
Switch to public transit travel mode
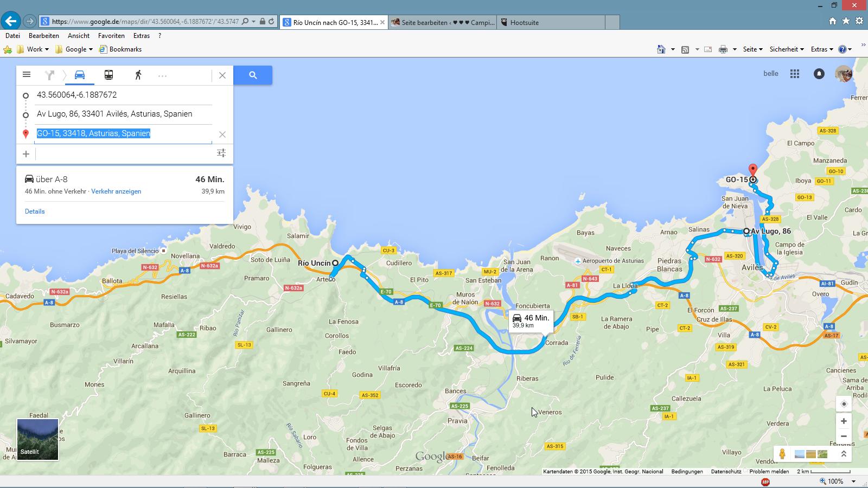coord(108,75)
